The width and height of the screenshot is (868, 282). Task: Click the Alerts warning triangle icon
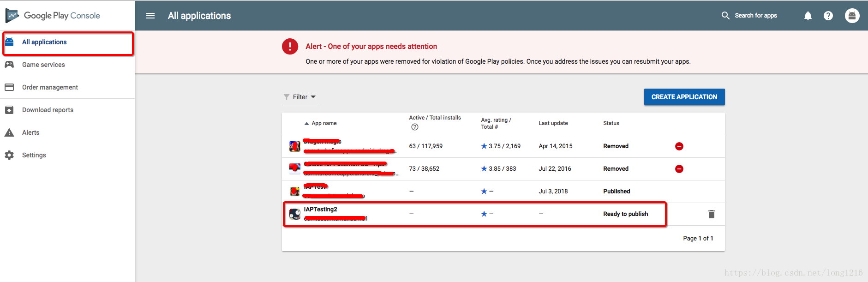coord(9,132)
